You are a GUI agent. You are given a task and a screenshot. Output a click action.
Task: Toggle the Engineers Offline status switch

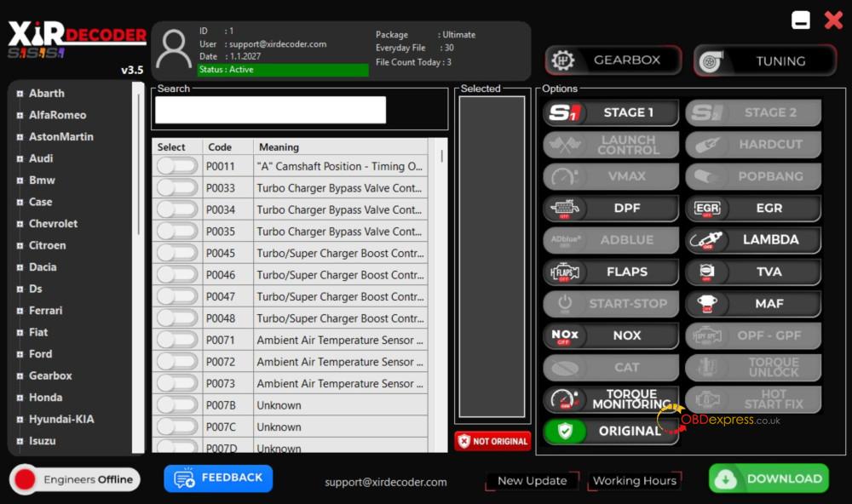[74, 479]
